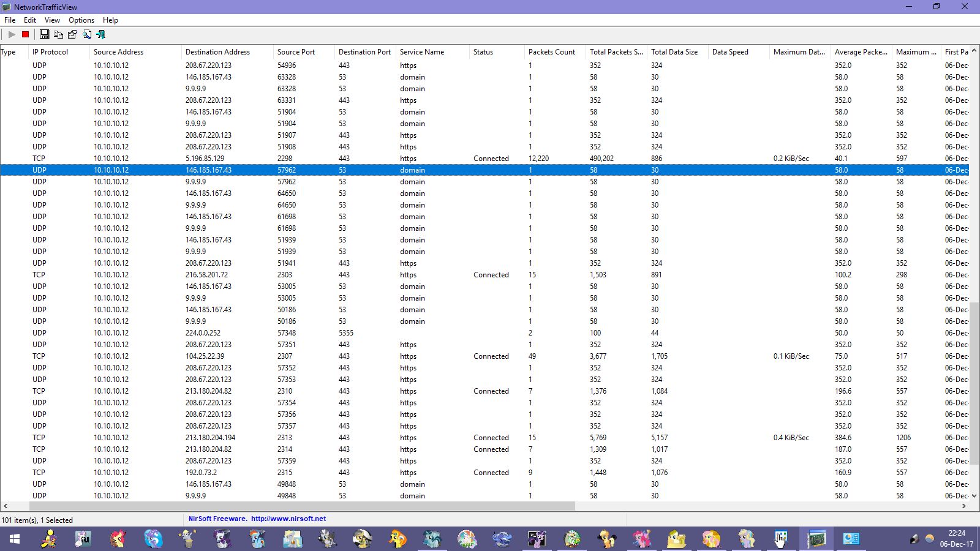
Task: Click the Find magnifier toolbar icon
Action: [87, 35]
